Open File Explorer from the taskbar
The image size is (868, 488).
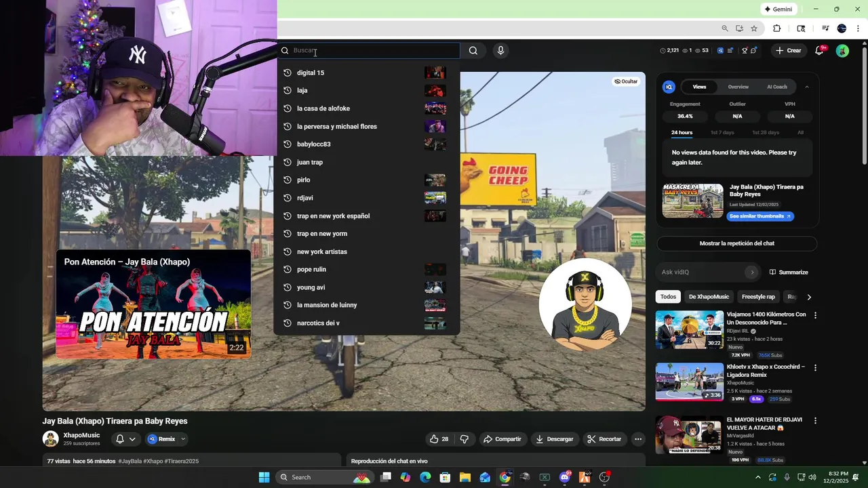pos(465,477)
